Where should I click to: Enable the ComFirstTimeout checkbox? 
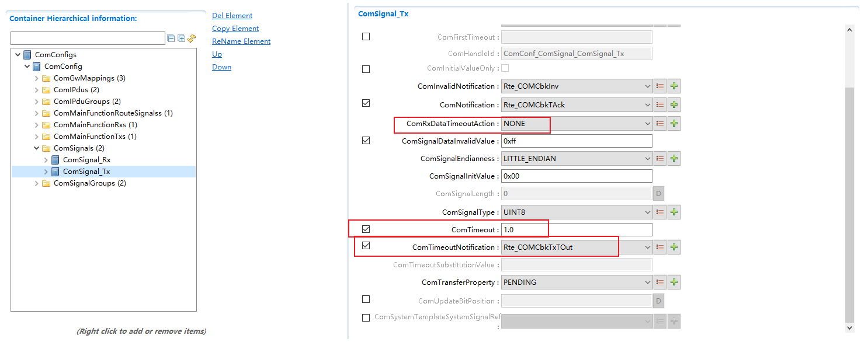coord(366,37)
